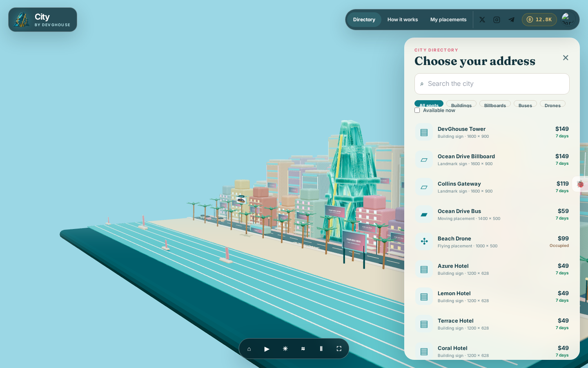This screenshot has height=368, width=588.
Task: Filter by Buses
Action: (x=525, y=104)
